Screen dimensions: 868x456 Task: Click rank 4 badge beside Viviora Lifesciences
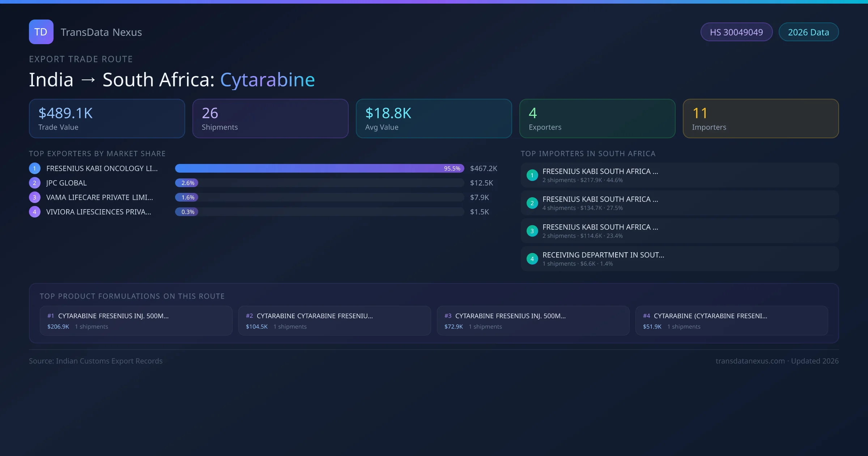coord(34,212)
